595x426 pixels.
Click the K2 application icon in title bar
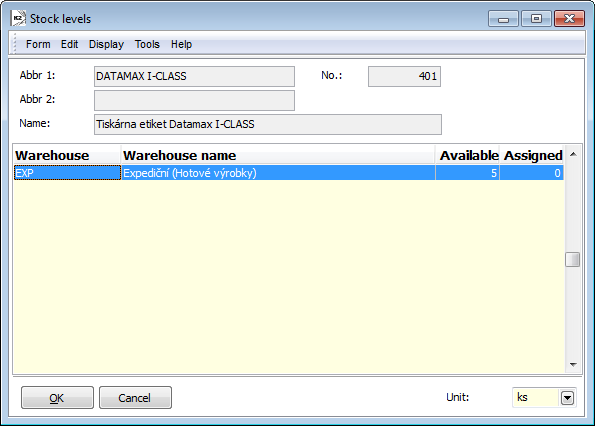[18, 18]
